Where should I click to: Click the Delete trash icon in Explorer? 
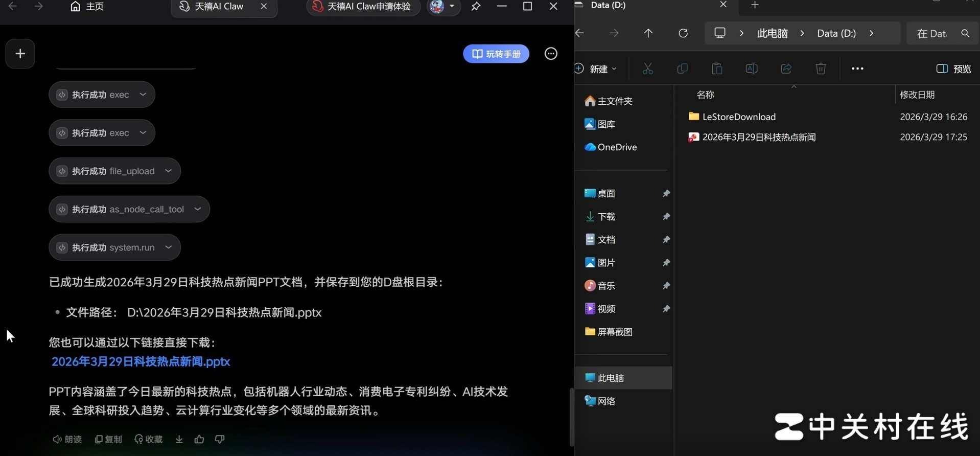coord(821,69)
